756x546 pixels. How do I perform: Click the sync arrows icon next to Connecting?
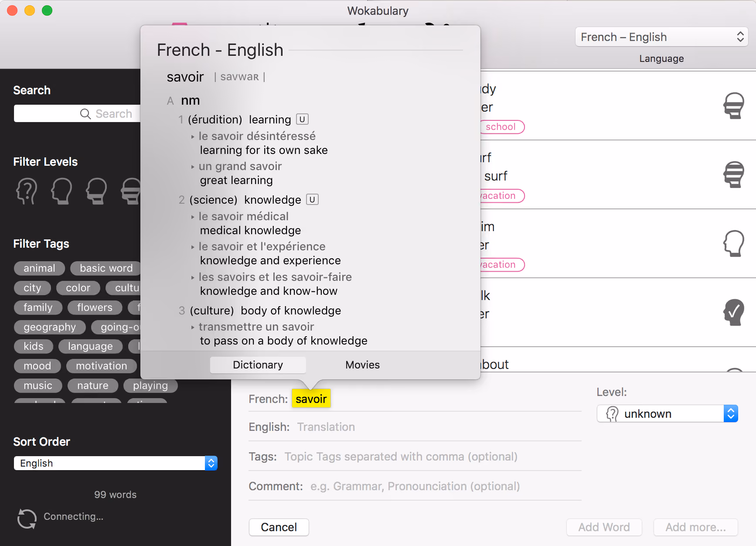[x=27, y=519]
